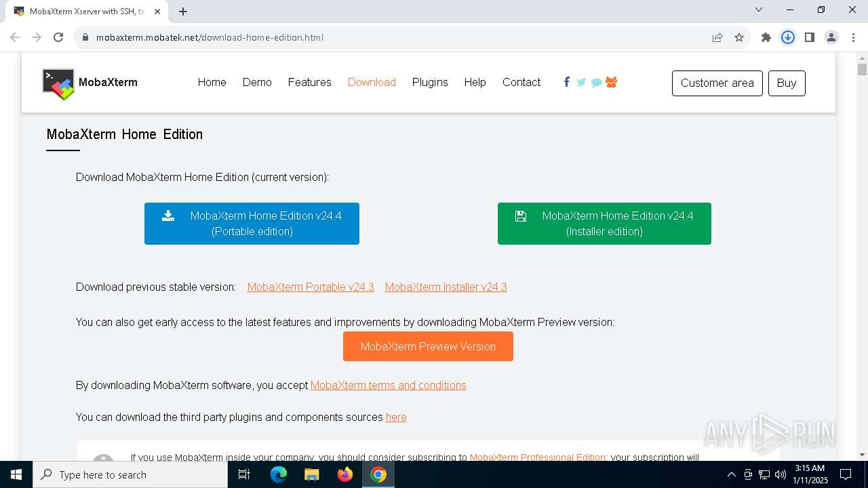Open network tray icon
This screenshot has height=488, width=868.
coord(764,474)
